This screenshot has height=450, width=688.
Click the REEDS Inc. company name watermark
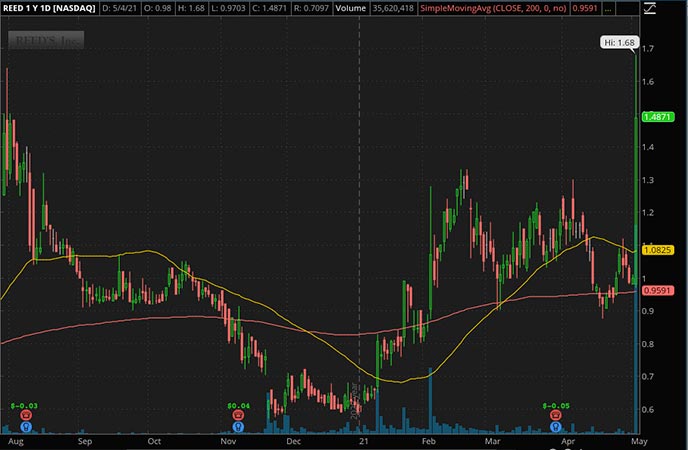click(47, 41)
